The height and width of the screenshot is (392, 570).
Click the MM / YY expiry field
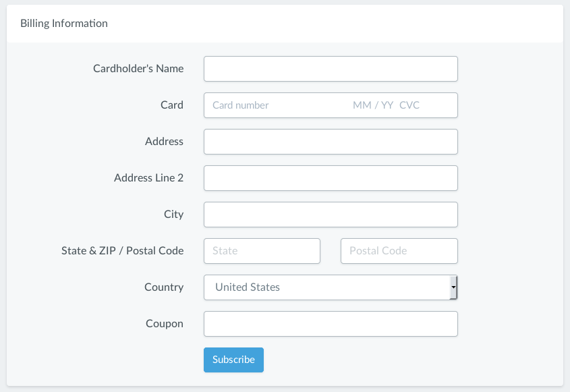[372, 105]
